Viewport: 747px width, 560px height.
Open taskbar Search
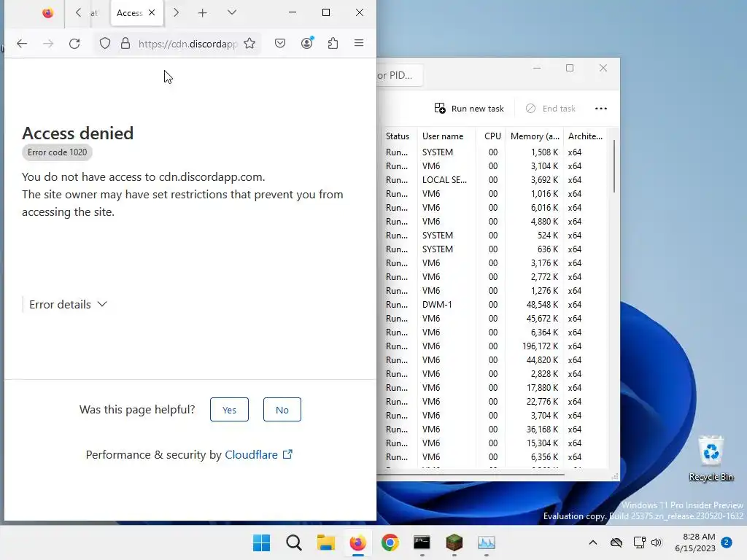tap(294, 542)
